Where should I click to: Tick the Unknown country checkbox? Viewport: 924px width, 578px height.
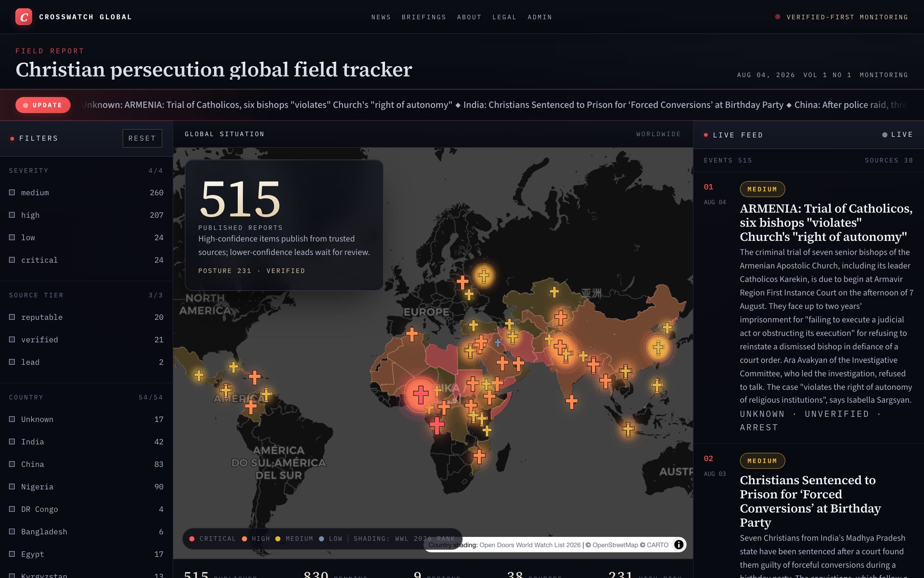(x=12, y=419)
